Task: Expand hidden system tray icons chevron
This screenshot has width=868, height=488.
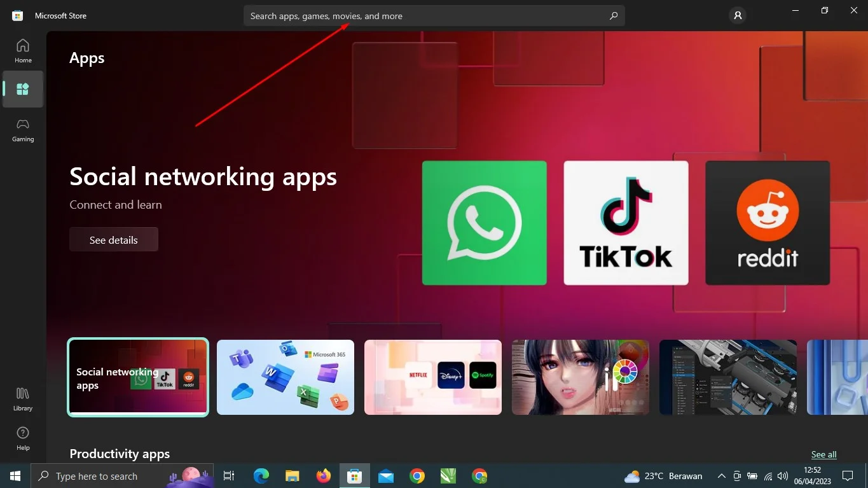Action: point(722,476)
